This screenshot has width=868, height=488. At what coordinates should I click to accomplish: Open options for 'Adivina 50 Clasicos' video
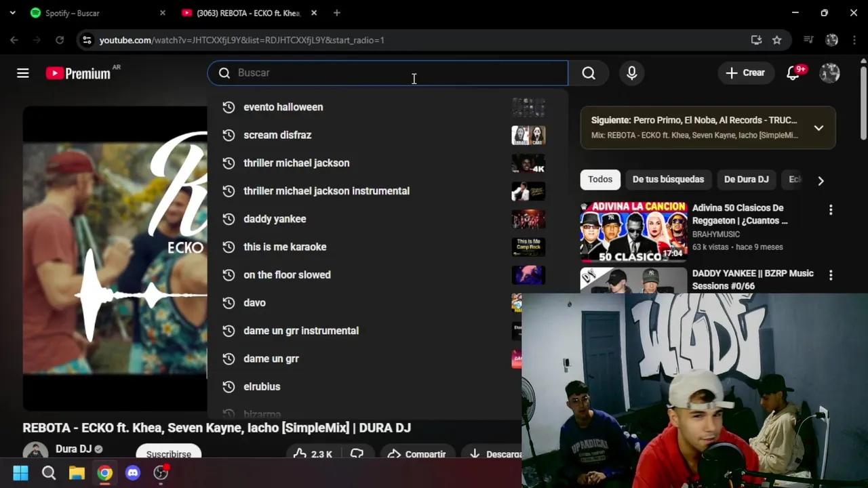coord(831,210)
